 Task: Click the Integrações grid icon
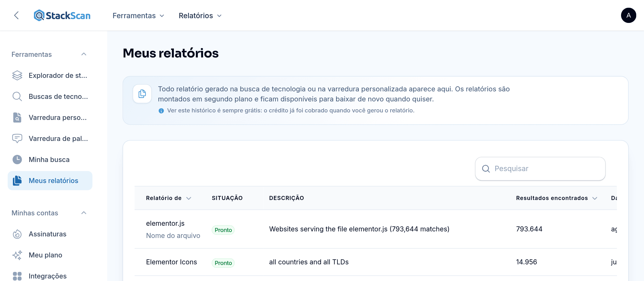point(17,276)
